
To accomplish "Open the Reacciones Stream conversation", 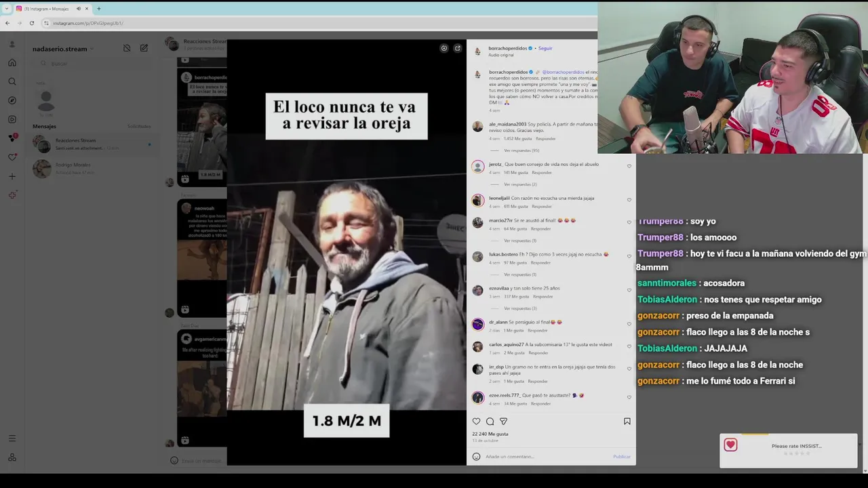I will [x=92, y=144].
